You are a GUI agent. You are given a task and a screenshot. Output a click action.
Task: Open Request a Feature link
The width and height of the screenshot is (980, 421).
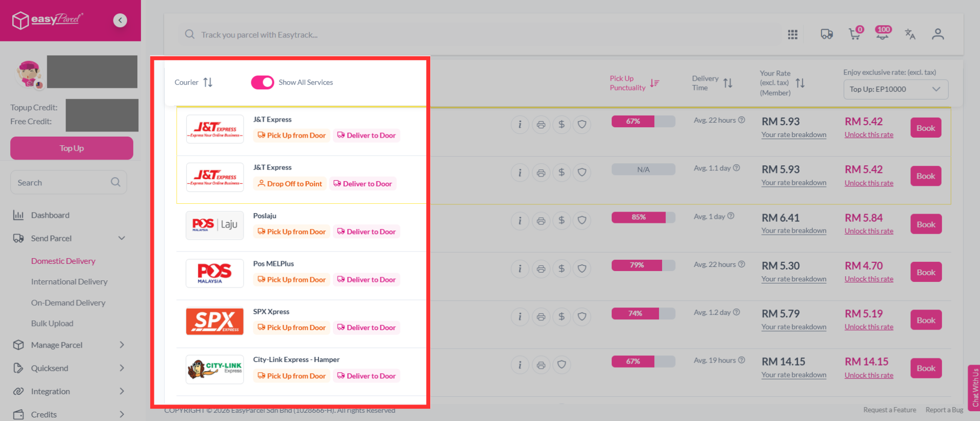click(x=890, y=410)
